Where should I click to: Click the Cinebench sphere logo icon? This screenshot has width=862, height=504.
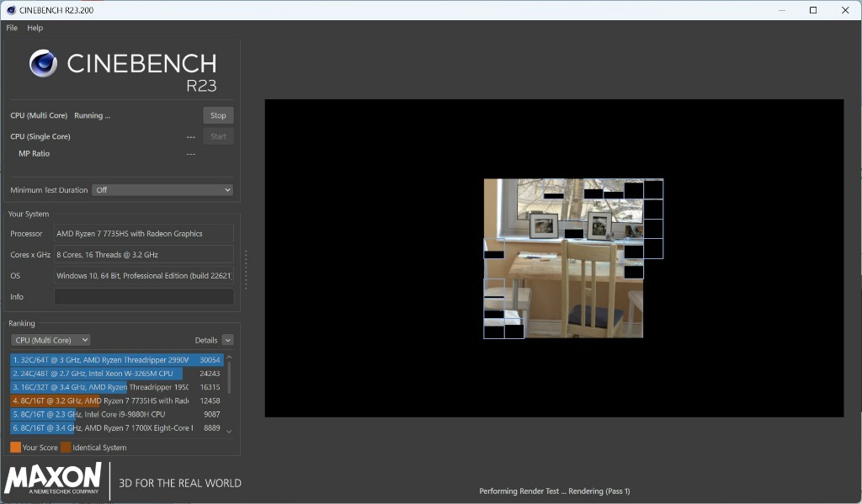click(x=43, y=64)
